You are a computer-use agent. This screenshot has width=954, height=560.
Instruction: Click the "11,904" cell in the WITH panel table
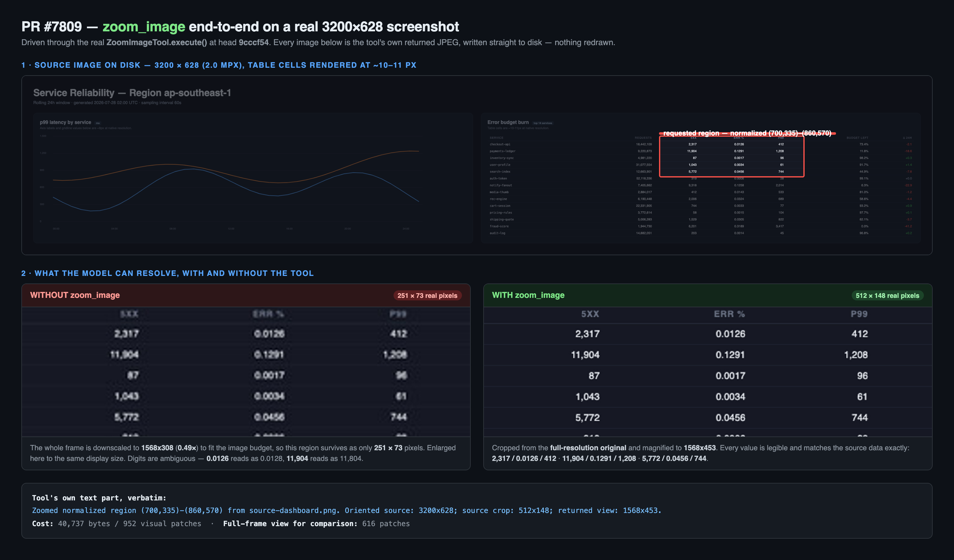(585, 355)
